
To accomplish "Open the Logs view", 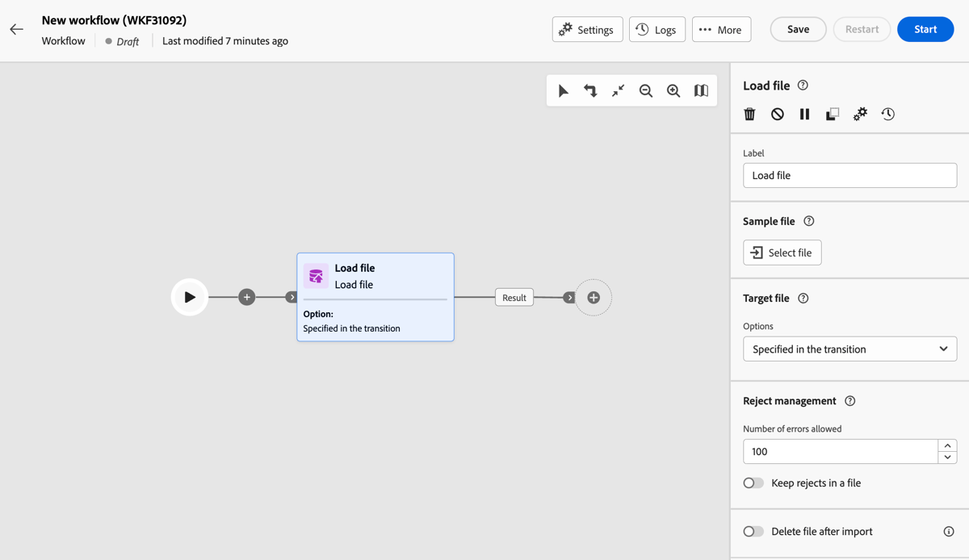I will [x=656, y=29].
